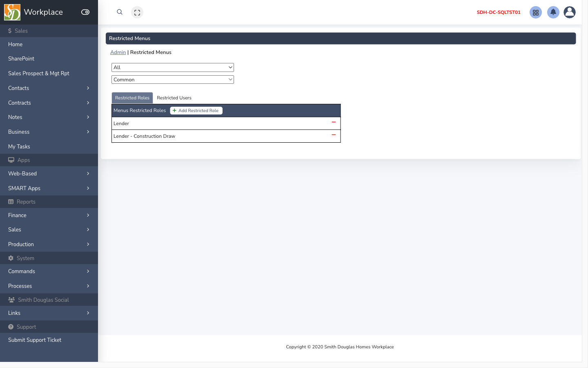Expand the Contacts menu
The height and width of the screenshot is (368, 588).
pos(49,88)
